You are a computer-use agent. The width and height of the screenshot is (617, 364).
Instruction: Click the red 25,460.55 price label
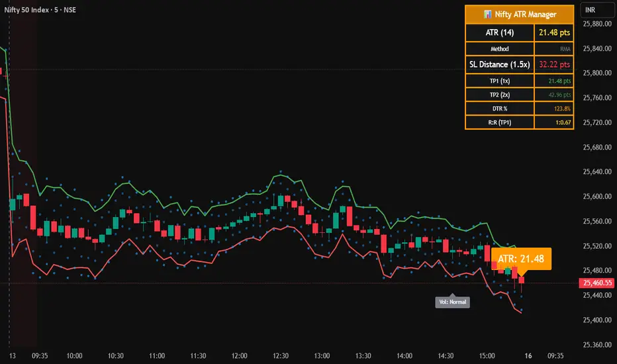point(597,283)
